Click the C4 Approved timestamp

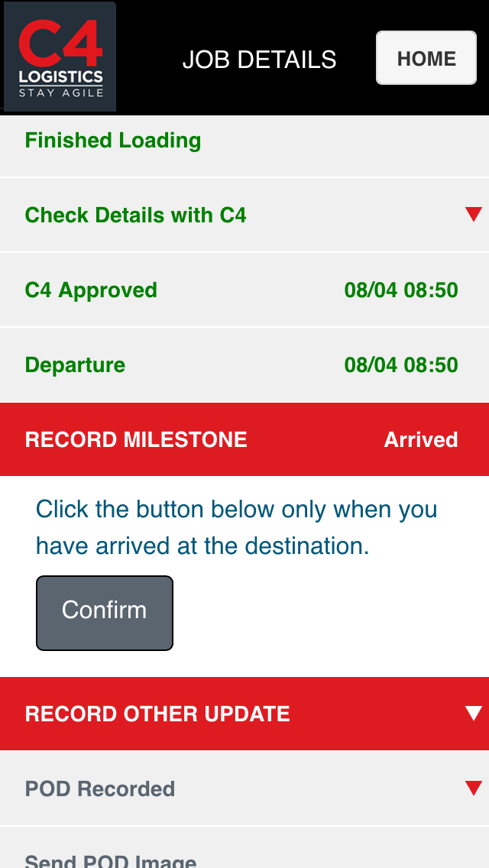point(401,290)
